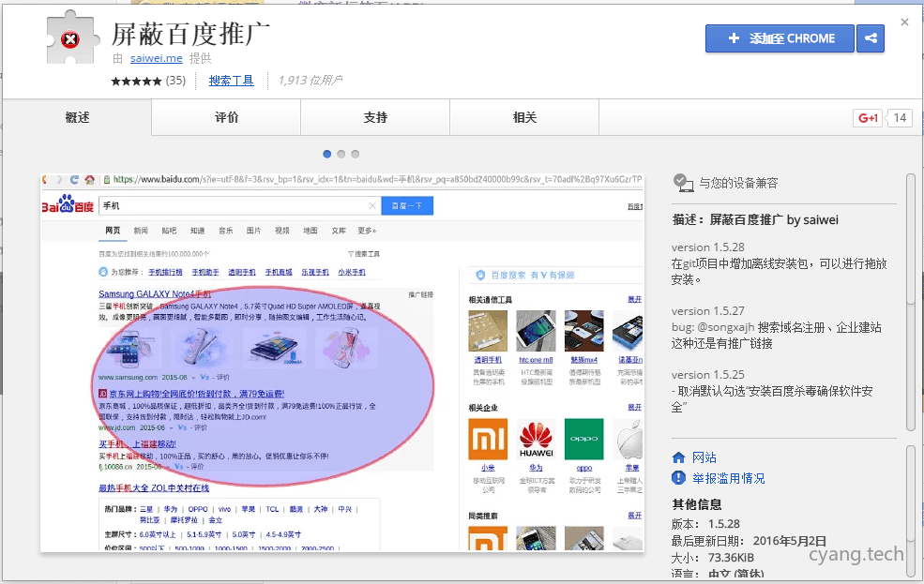Select the second screenshot carousel dot
The width and height of the screenshot is (924, 584).
coord(341,153)
